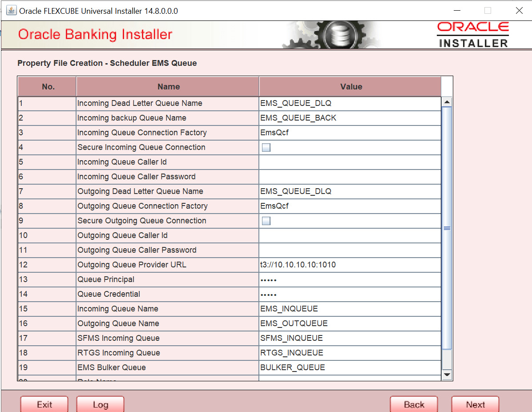This screenshot has width=532, height=412.
Task: Click row number 19 cell
Action: coord(47,367)
